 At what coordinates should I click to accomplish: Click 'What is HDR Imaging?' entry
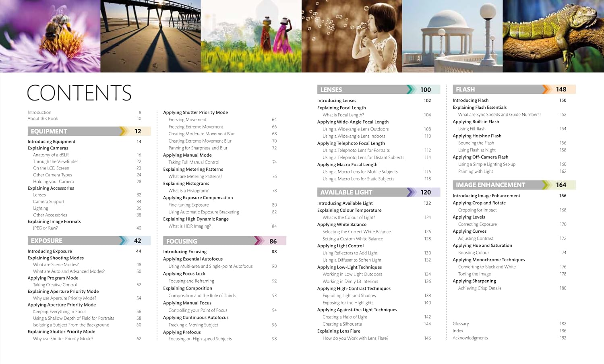[x=190, y=226]
